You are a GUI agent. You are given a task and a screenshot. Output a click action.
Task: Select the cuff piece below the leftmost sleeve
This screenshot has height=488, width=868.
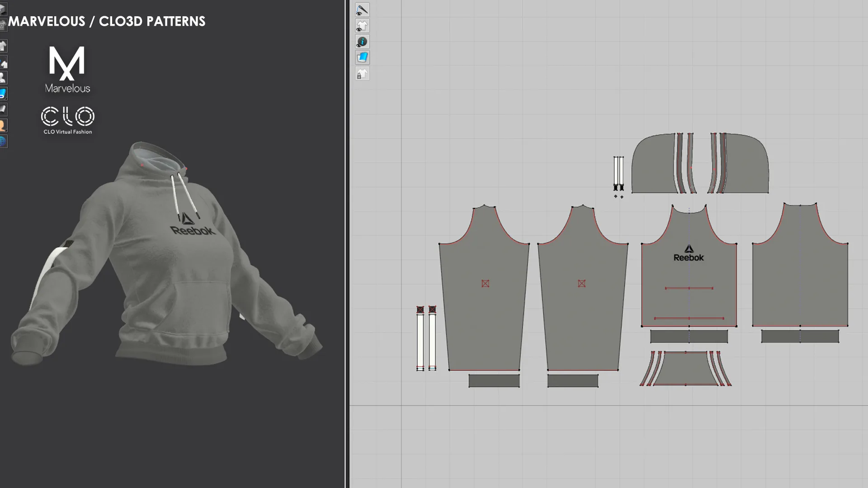[494, 381]
